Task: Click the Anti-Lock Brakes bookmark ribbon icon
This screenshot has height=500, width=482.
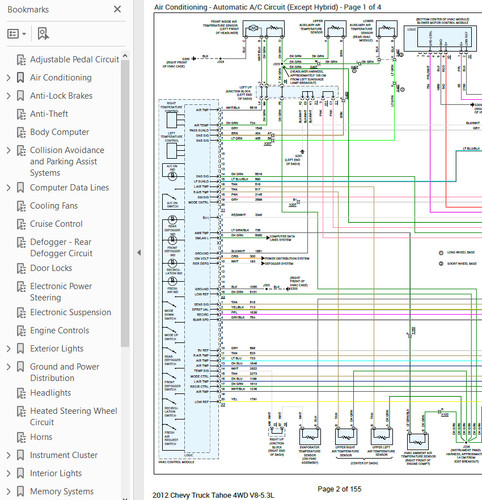Action: pos(20,96)
